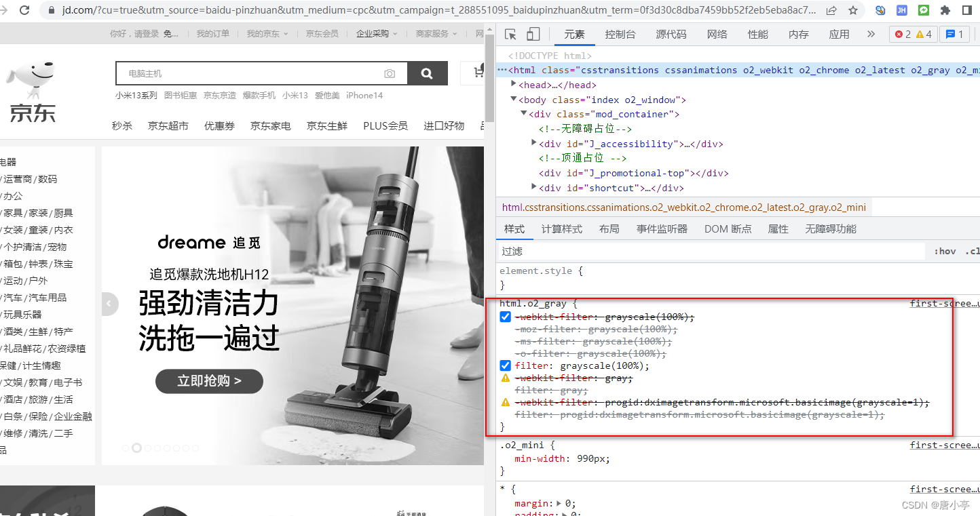Click the browser address bar URL
Viewport: 980px width, 516px height.
[x=439, y=10]
